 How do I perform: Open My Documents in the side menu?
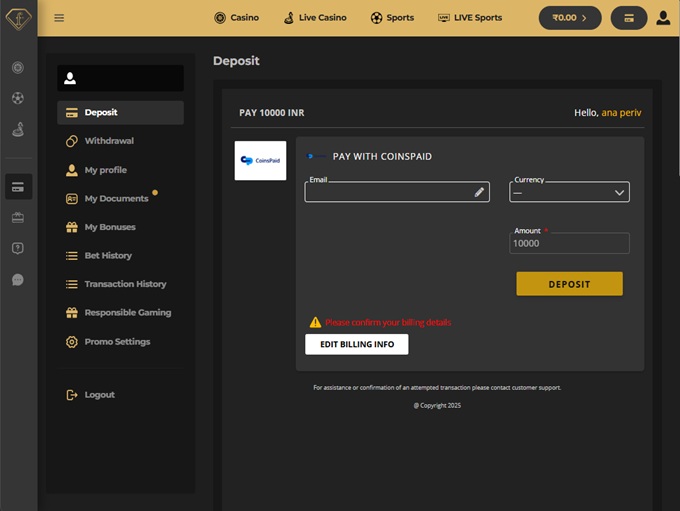pos(116,199)
